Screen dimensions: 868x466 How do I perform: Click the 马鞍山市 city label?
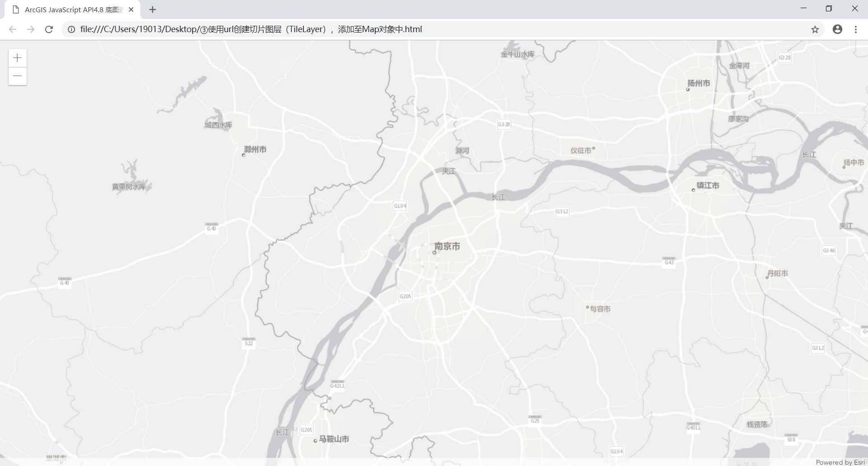point(334,439)
